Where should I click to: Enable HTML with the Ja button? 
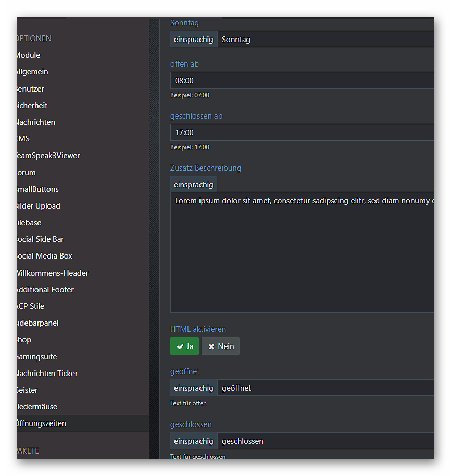point(184,346)
